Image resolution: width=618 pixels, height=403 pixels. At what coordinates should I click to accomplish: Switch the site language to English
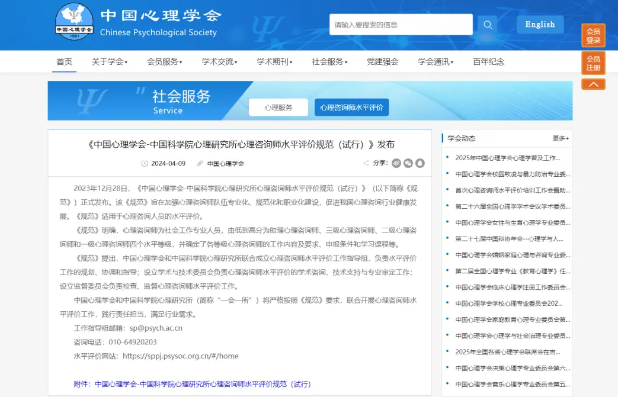(540, 24)
